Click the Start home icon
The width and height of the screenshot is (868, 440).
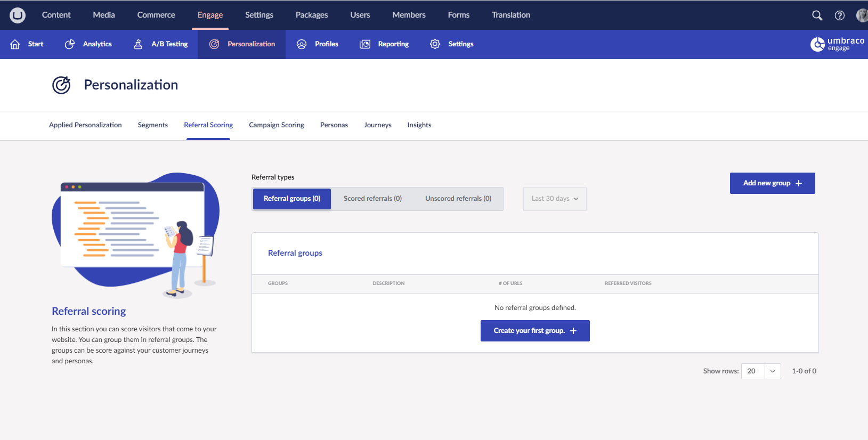point(15,44)
